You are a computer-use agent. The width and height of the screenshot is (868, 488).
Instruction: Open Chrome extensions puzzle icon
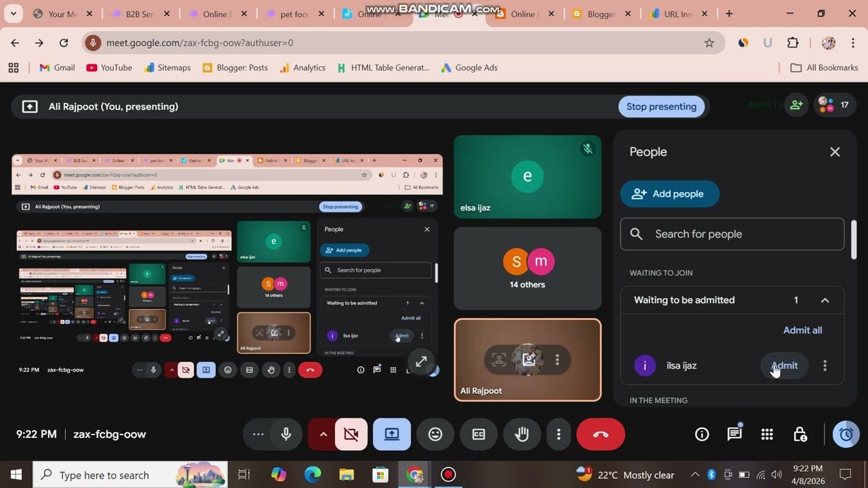click(793, 43)
